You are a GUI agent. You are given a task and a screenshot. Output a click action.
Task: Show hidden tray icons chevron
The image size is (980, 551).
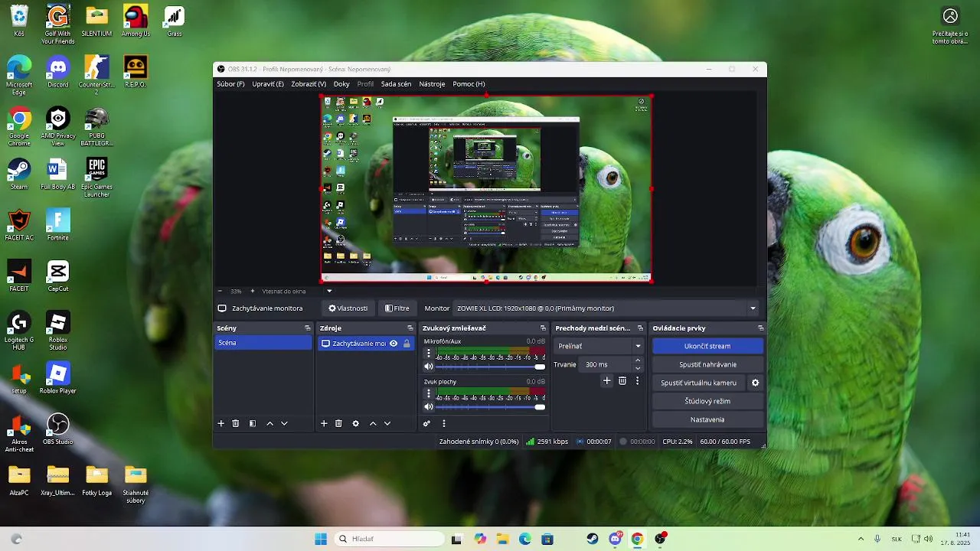click(861, 539)
